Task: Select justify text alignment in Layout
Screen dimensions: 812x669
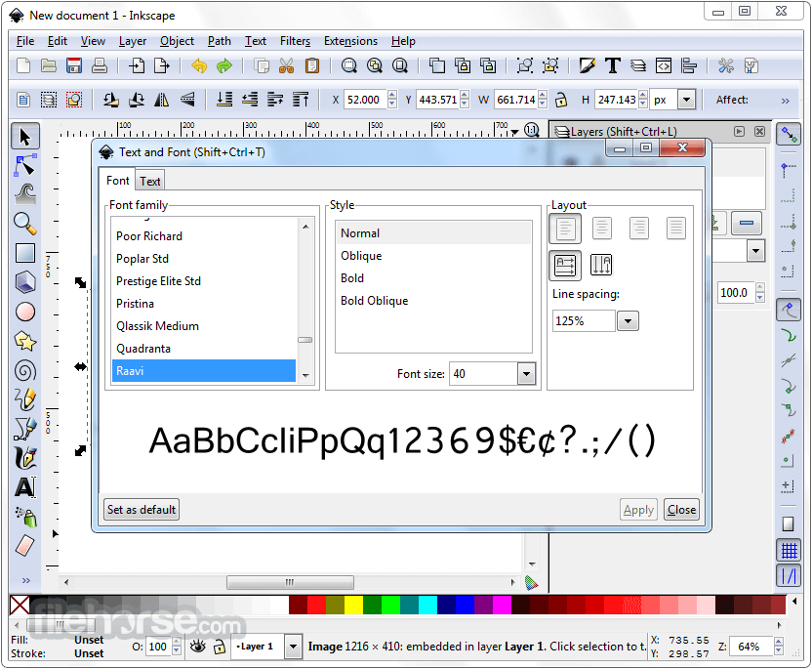Action: tap(675, 228)
